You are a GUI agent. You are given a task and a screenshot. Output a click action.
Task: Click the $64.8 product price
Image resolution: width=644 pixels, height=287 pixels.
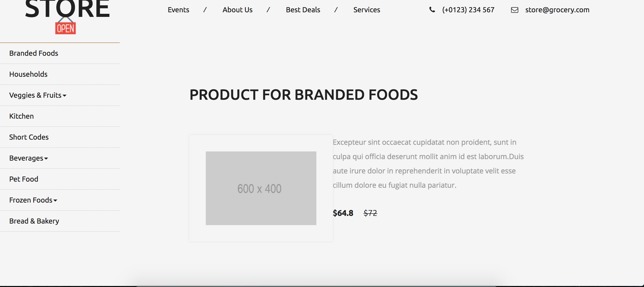pos(343,213)
